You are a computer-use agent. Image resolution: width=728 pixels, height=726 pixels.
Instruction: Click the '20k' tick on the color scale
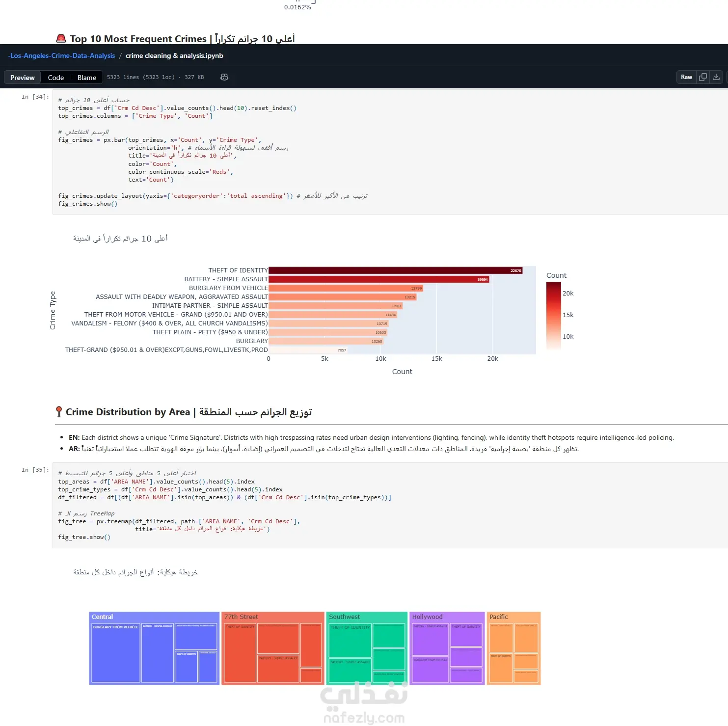(x=568, y=293)
